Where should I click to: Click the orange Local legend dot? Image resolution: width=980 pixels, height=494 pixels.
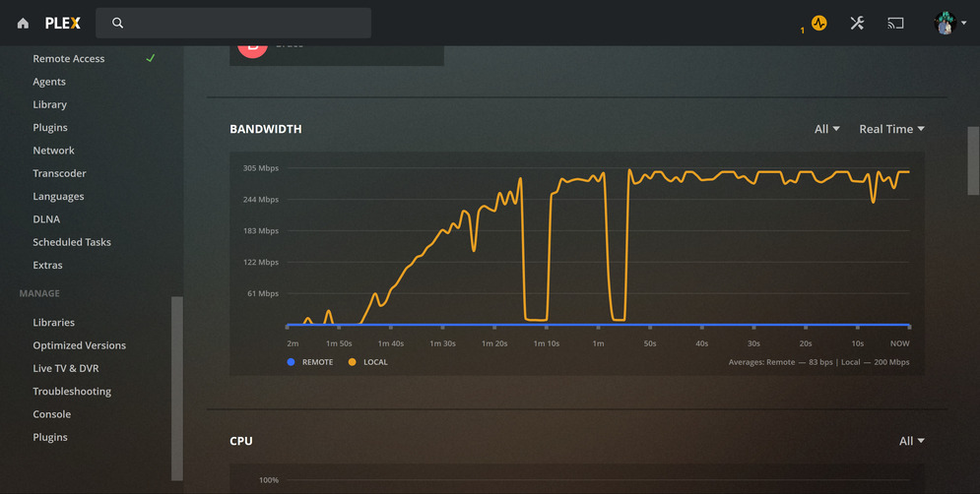(352, 362)
